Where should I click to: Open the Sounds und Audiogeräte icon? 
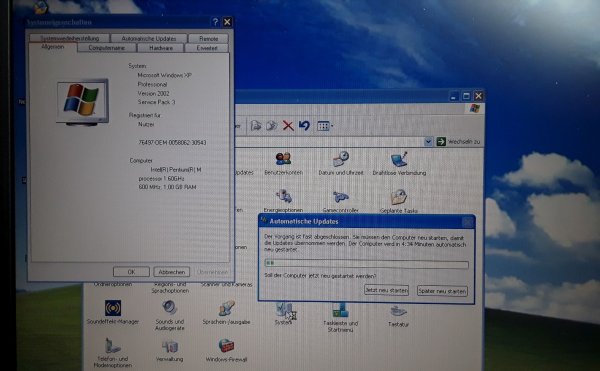click(170, 316)
